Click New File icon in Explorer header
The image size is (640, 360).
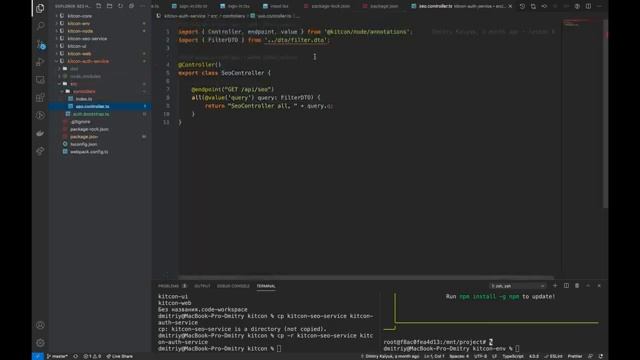click(x=98, y=6)
